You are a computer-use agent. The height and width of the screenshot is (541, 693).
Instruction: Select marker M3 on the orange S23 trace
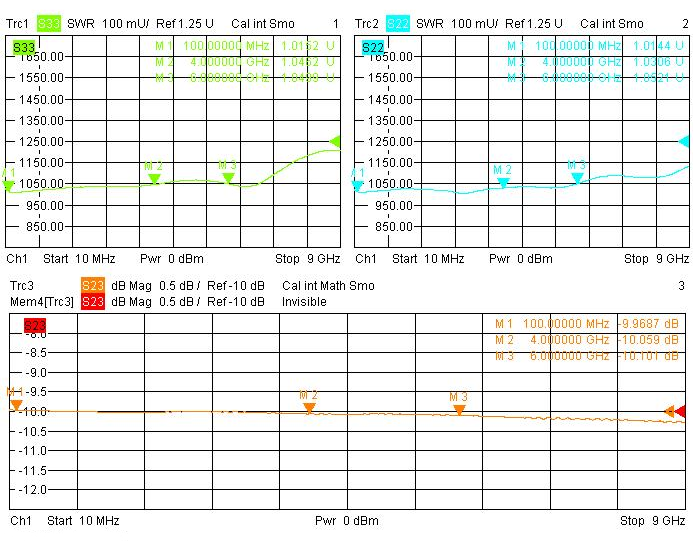[x=459, y=408]
